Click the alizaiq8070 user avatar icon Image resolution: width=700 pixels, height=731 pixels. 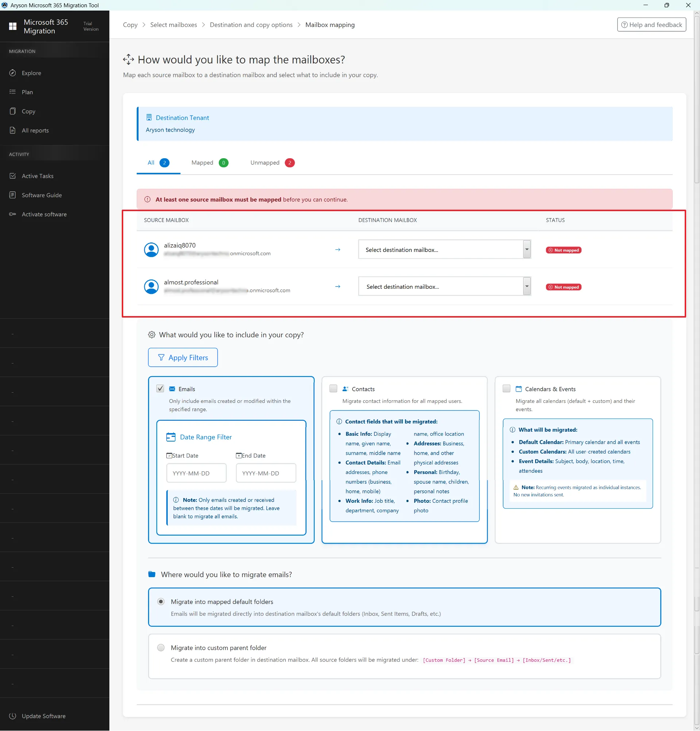151,249
